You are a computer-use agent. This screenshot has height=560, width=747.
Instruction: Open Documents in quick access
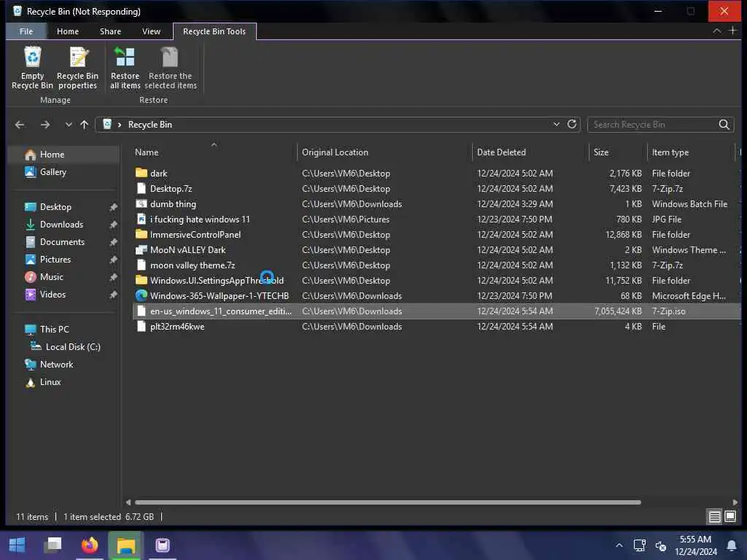63,242
